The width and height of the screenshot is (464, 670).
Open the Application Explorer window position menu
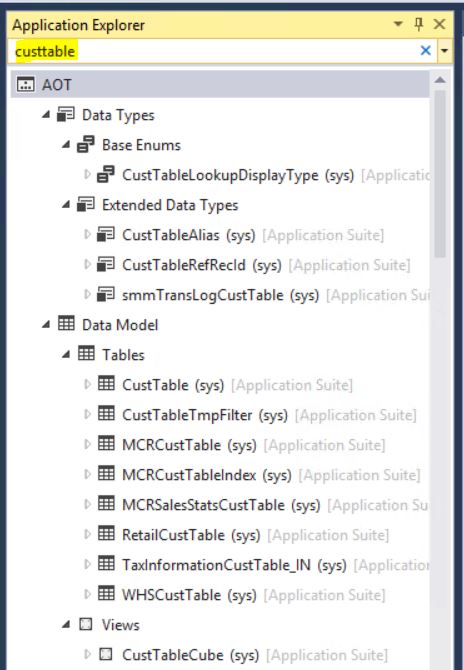(x=398, y=24)
